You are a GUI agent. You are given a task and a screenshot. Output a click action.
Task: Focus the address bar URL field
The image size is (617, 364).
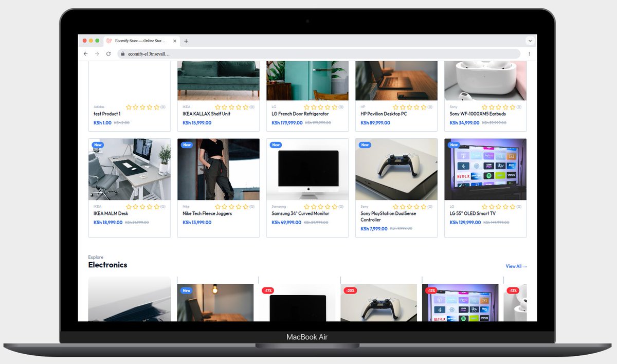pyautogui.click(x=319, y=53)
